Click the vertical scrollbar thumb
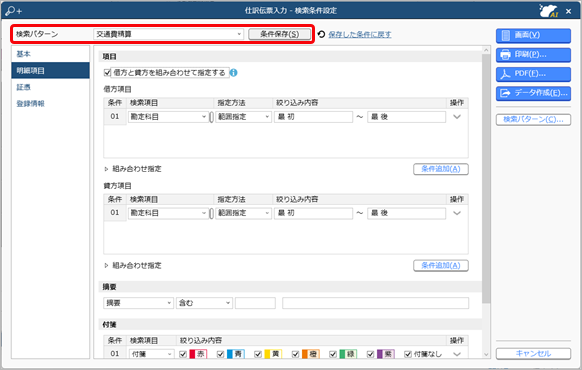The width and height of the screenshot is (582, 370). point(486,179)
